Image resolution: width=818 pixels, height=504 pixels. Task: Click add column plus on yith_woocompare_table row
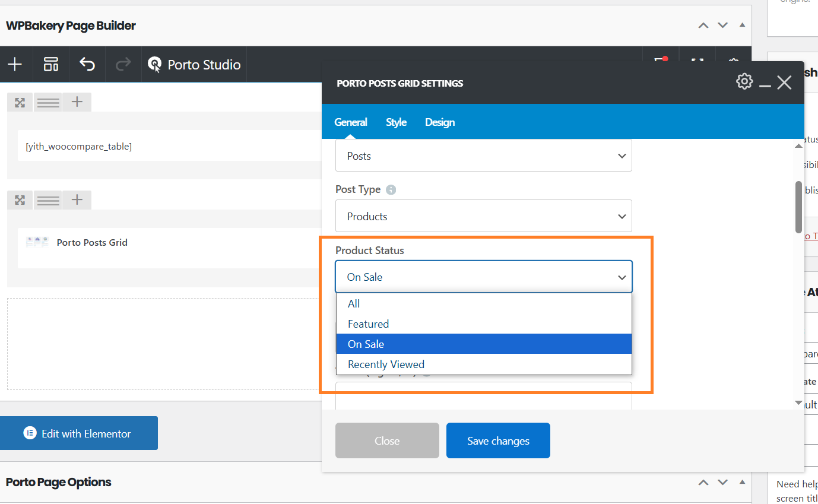pyautogui.click(x=77, y=102)
